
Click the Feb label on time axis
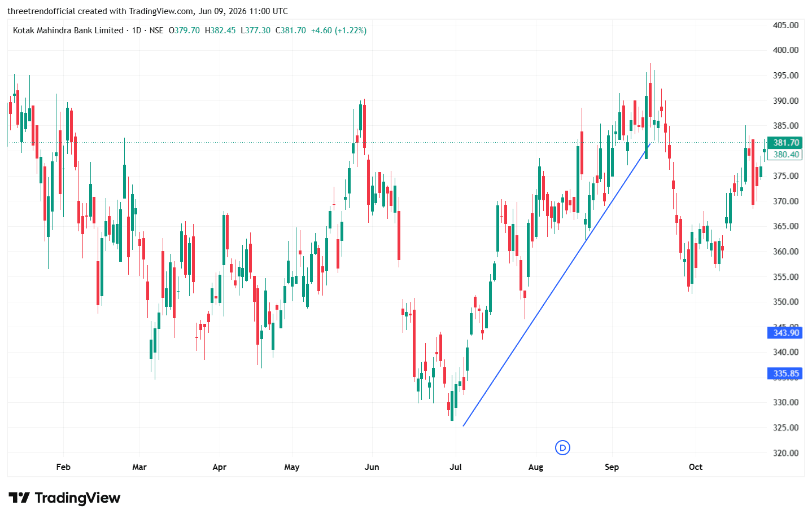(63, 467)
